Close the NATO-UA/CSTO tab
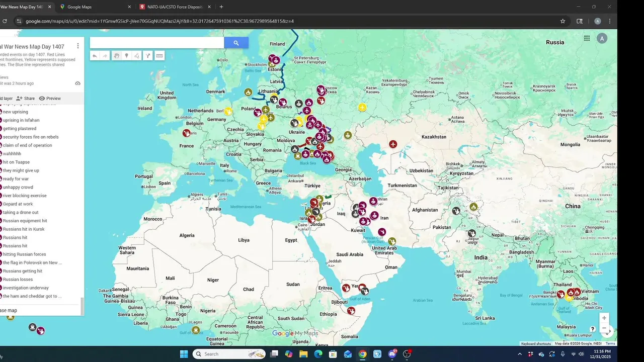 (x=209, y=7)
